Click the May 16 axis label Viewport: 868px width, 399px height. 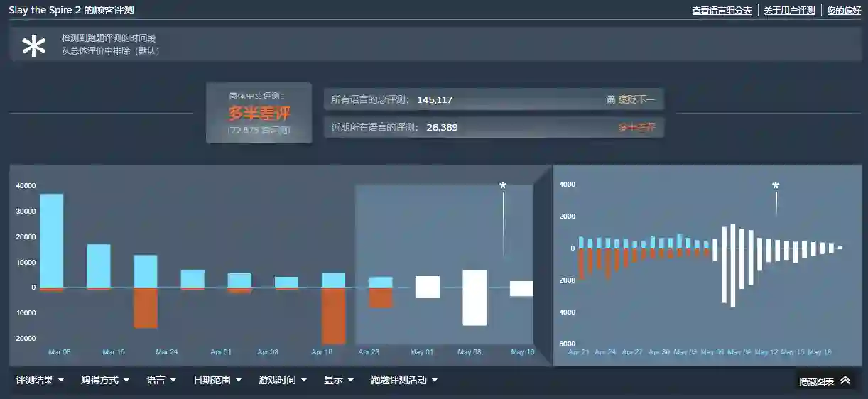tap(523, 352)
